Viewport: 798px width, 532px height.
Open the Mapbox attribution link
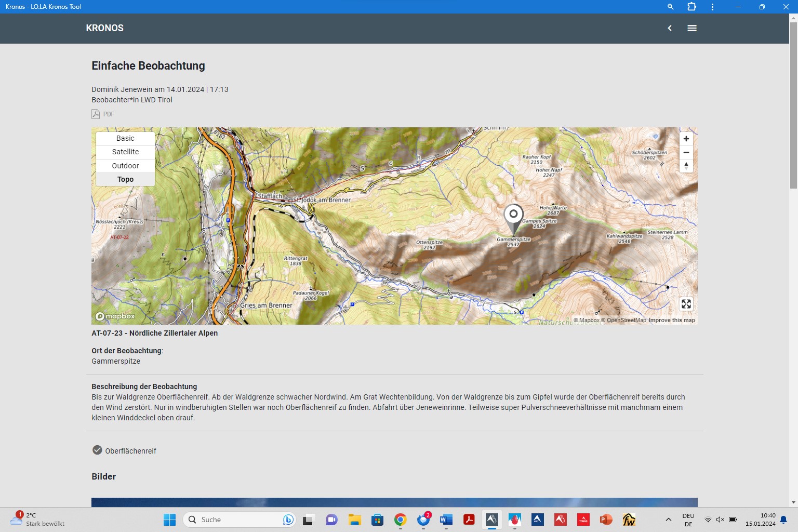587,320
